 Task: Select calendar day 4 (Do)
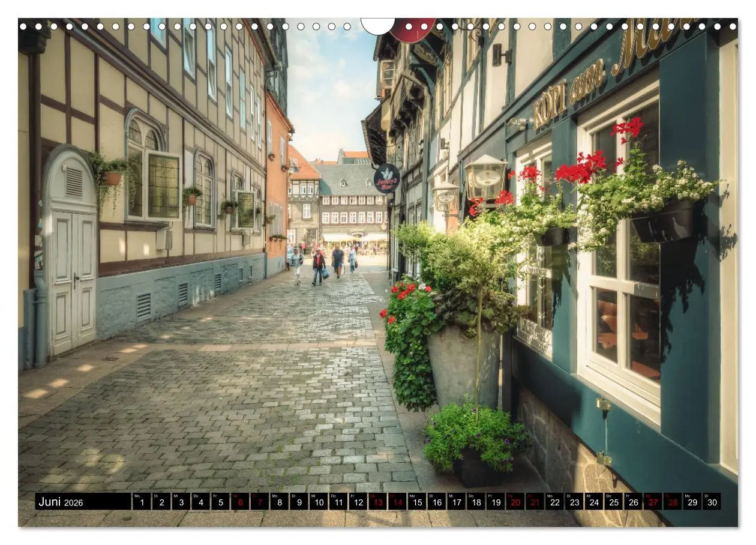[x=200, y=502]
